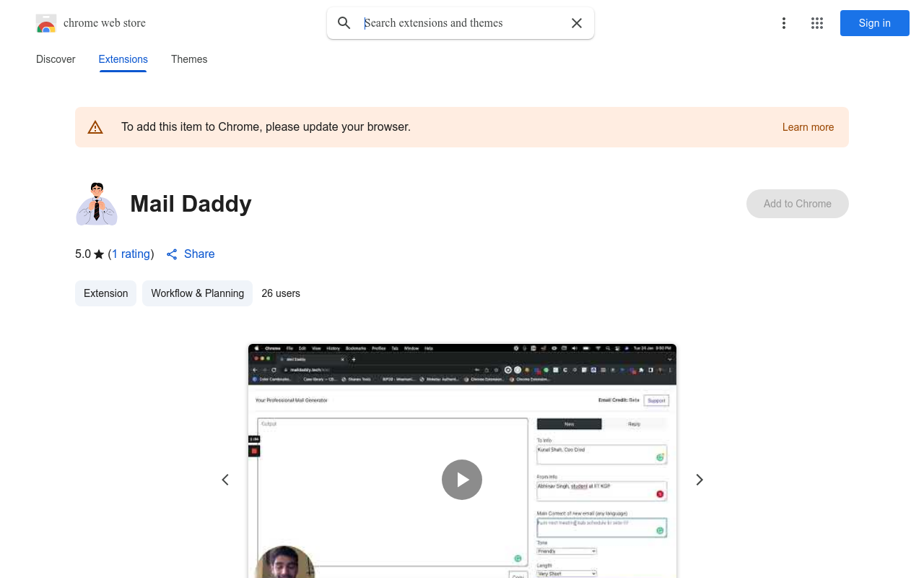Switch to the Themes tab

[189, 59]
